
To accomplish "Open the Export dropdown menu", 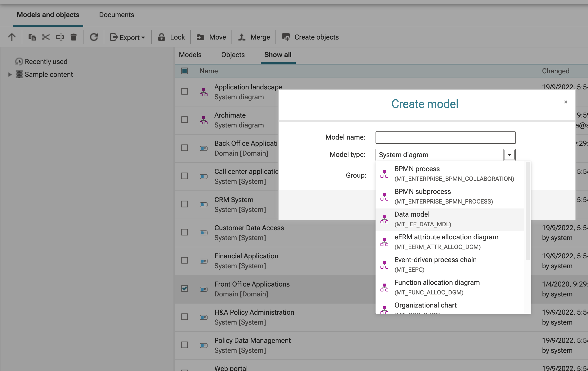I will click(127, 37).
